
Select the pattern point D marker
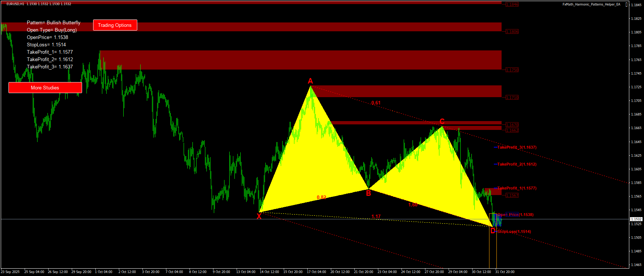(x=493, y=231)
